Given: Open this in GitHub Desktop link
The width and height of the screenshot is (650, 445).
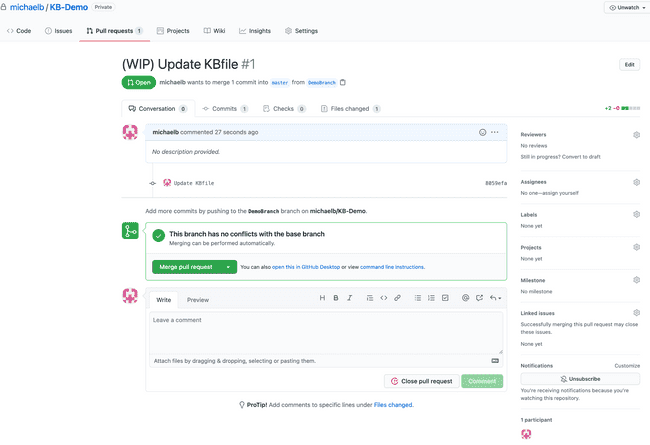Looking at the screenshot, I should 306,267.
